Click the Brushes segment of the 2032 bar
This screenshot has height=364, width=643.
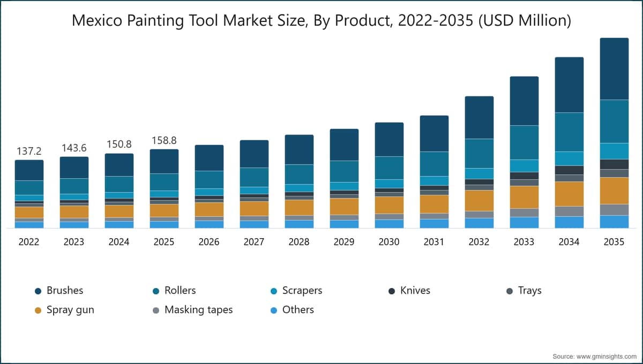click(479, 118)
